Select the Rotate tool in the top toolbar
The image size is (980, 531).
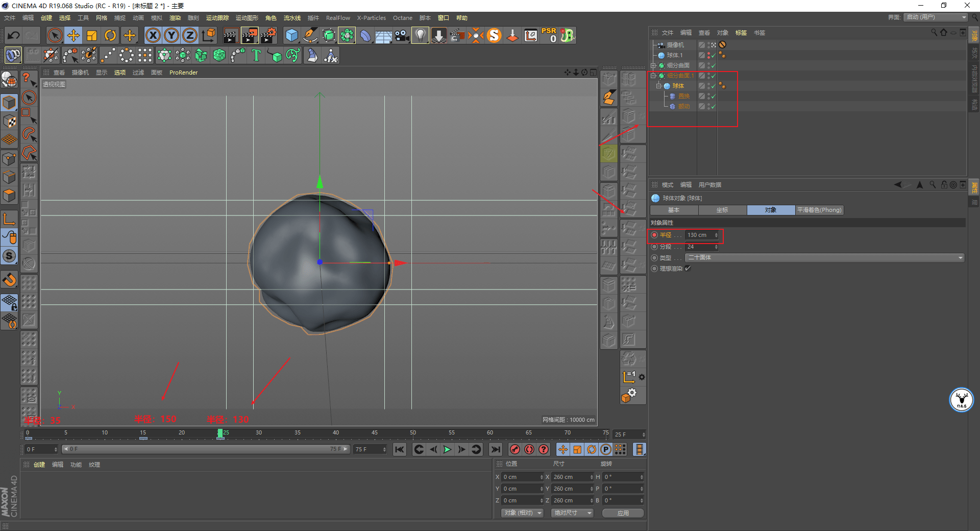110,35
